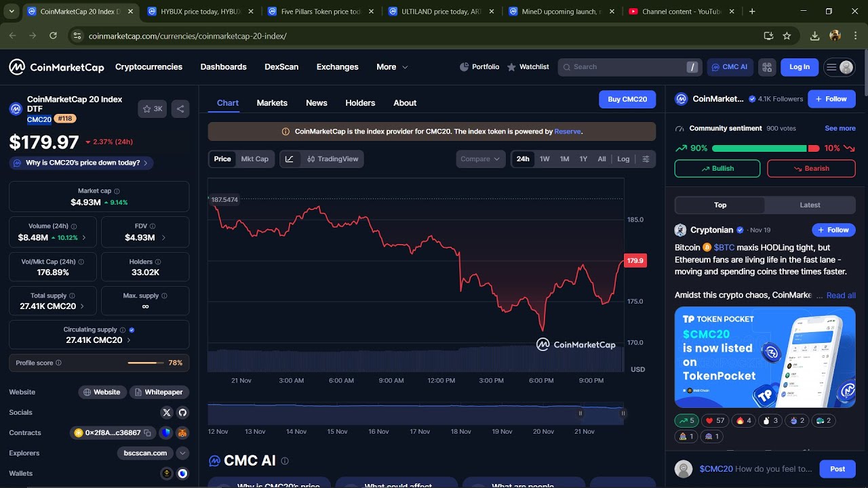Screen dimensions: 868x488
Task: Show CMC AI info icon
Action: click(x=285, y=461)
